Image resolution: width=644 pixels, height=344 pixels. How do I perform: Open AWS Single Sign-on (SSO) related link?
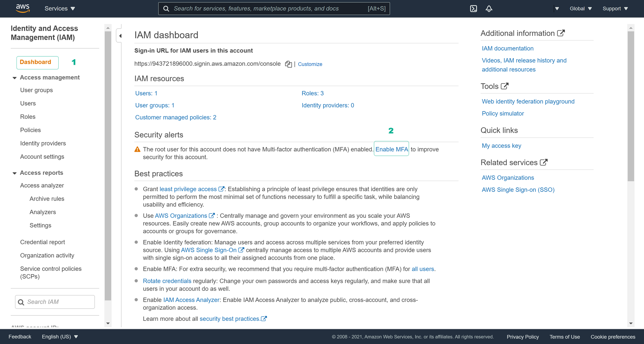[518, 190]
